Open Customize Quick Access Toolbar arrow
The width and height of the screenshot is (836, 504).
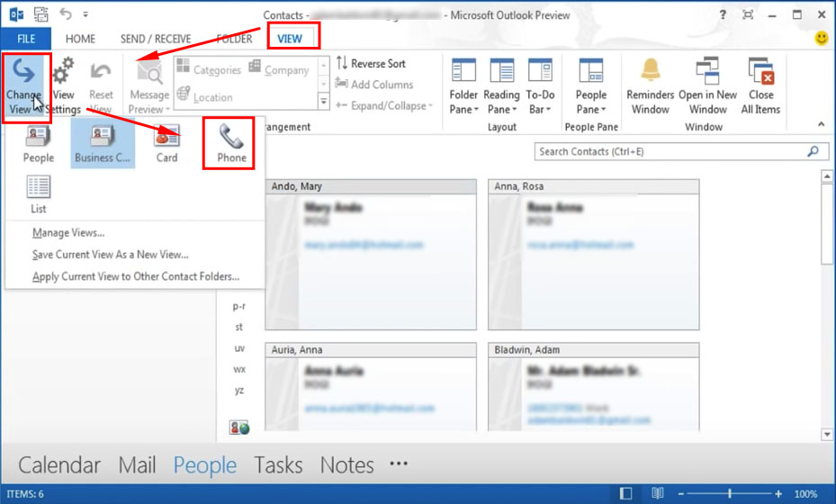pyautogui.click(x=85, y=15)
